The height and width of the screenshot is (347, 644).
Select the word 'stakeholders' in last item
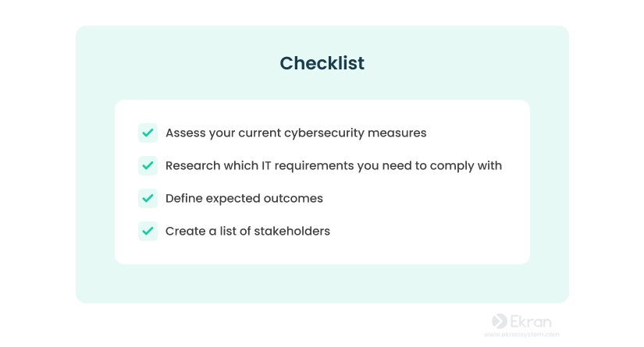(292, 232)
